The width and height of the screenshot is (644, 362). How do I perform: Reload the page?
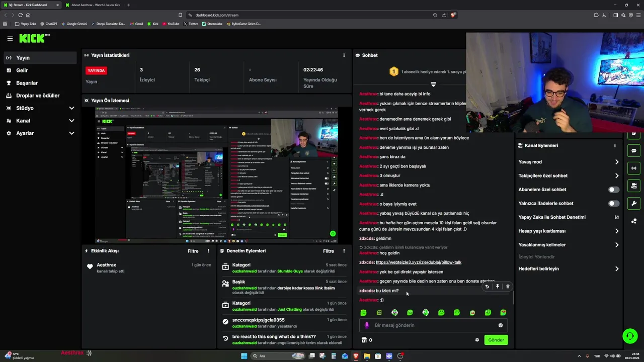pyautogui.click(x=20, y=15)
